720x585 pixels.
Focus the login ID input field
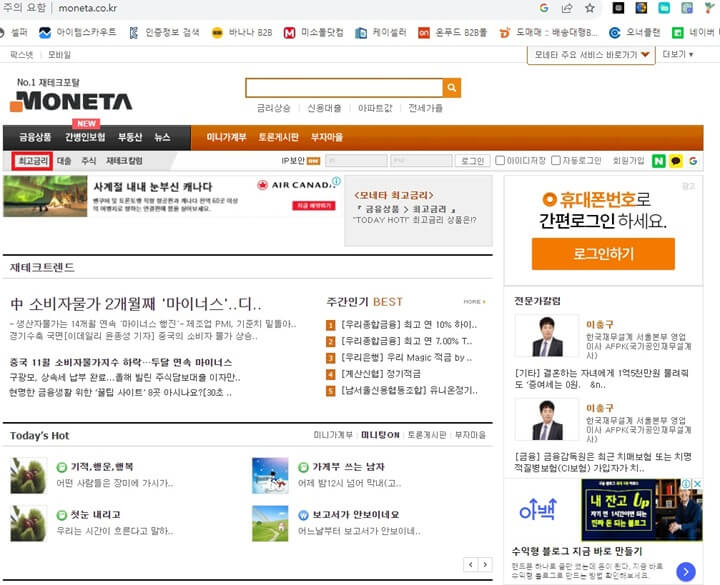click(x=356, y=161)
